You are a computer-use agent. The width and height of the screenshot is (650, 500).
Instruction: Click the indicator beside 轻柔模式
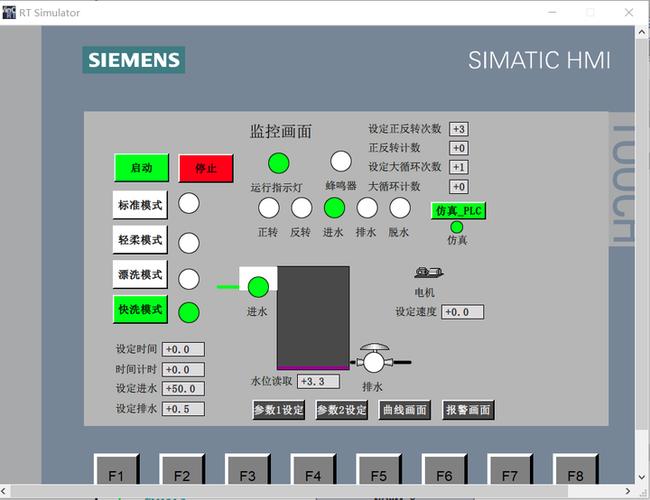coord(189,243)
